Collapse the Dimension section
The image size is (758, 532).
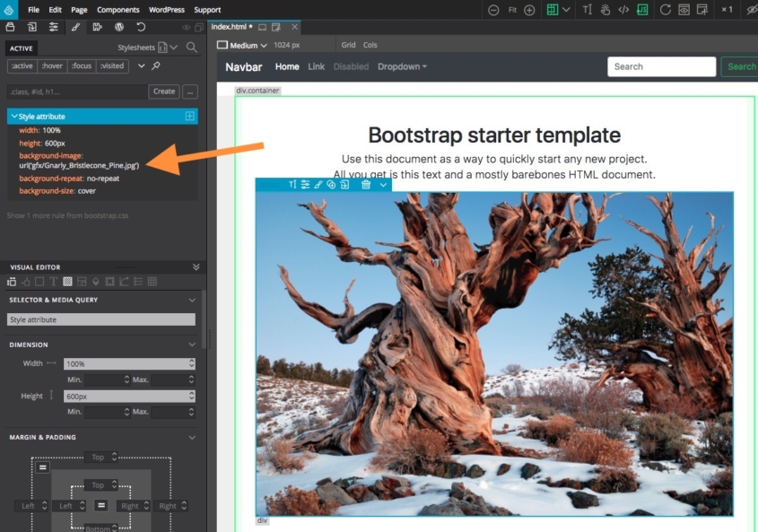192,344
